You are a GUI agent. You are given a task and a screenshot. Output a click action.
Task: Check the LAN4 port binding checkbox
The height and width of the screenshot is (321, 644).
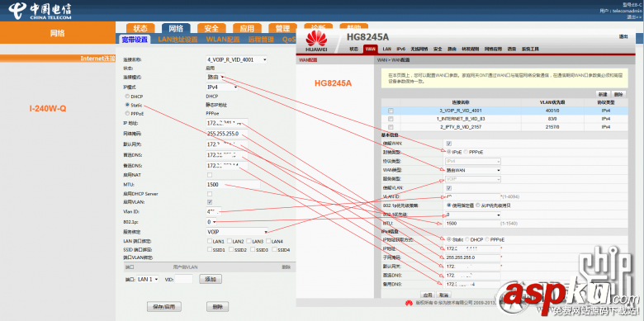tap(268, 241)
